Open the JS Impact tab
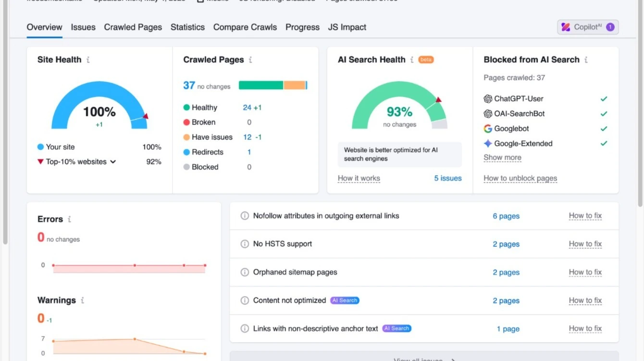 (x=347, y=27)
